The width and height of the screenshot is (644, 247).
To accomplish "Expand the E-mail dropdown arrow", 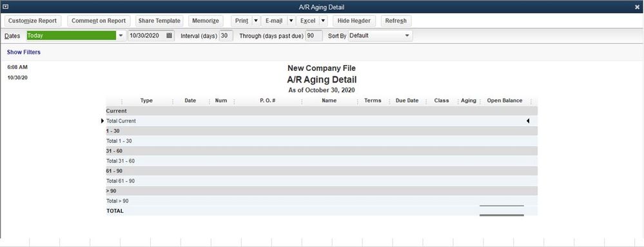I will (x=291, y=21).
